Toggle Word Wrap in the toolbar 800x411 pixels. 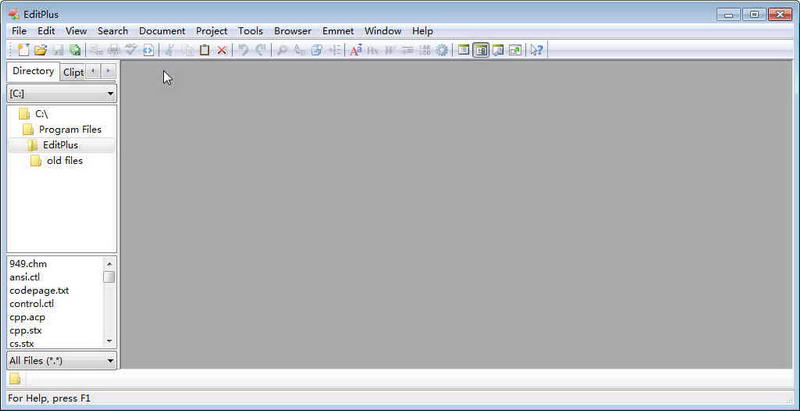pyautogui.click(x=408, y=50)
